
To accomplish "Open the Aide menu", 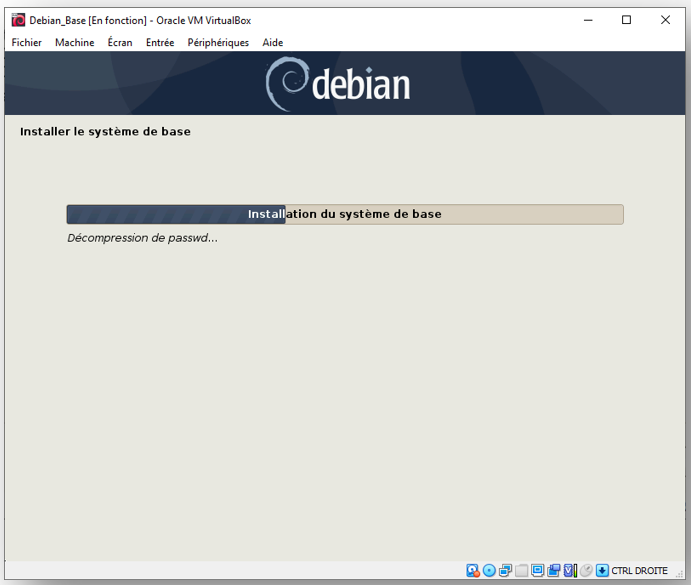I will [273, 43].
